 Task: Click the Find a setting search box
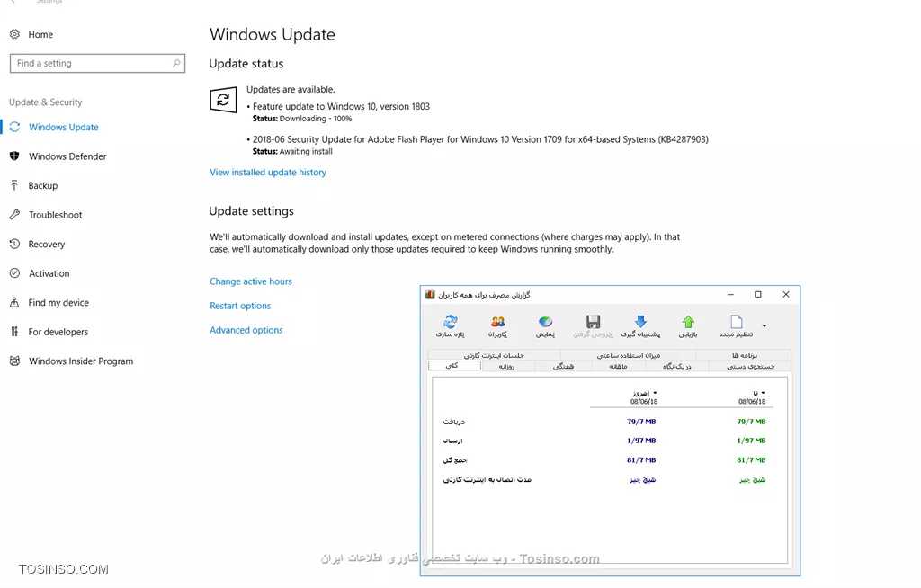point(97,64)
